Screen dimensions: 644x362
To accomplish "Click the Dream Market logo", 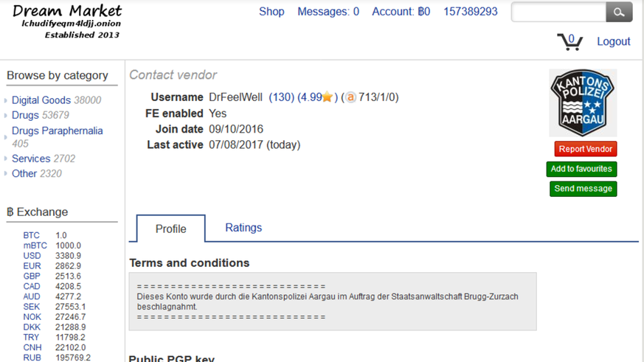I will coord(68,22).
